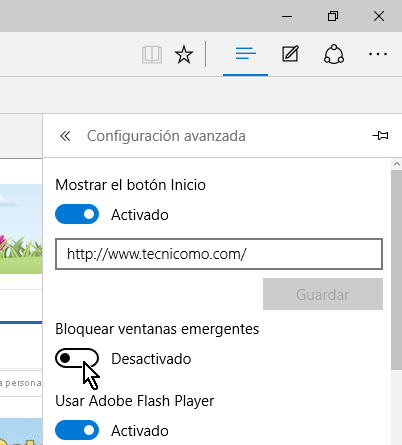
Task: Open More actions ellipsis menu
Action: click(378, 54)
